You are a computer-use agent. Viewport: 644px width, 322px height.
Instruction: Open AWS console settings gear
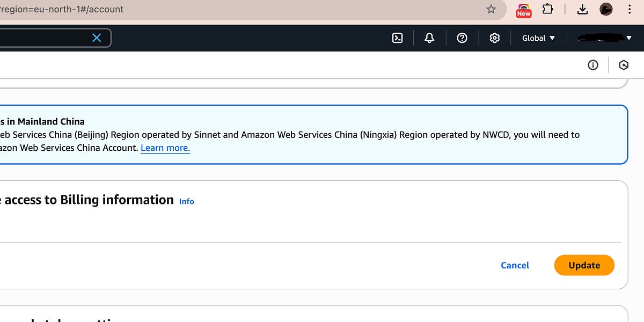click(494, 38)
